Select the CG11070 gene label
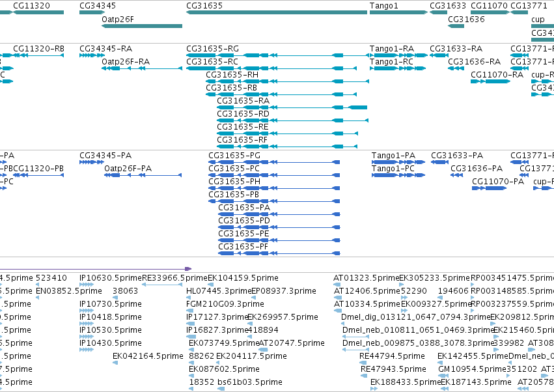 (x=489, y=6)
